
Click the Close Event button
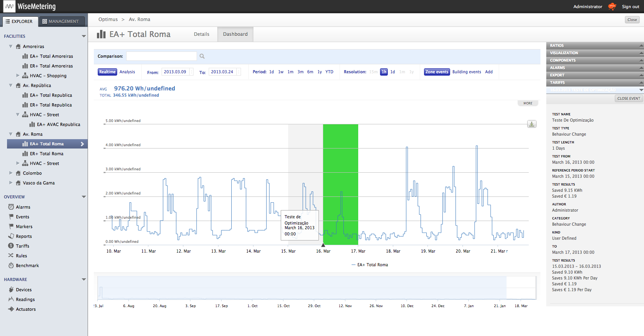628,99
